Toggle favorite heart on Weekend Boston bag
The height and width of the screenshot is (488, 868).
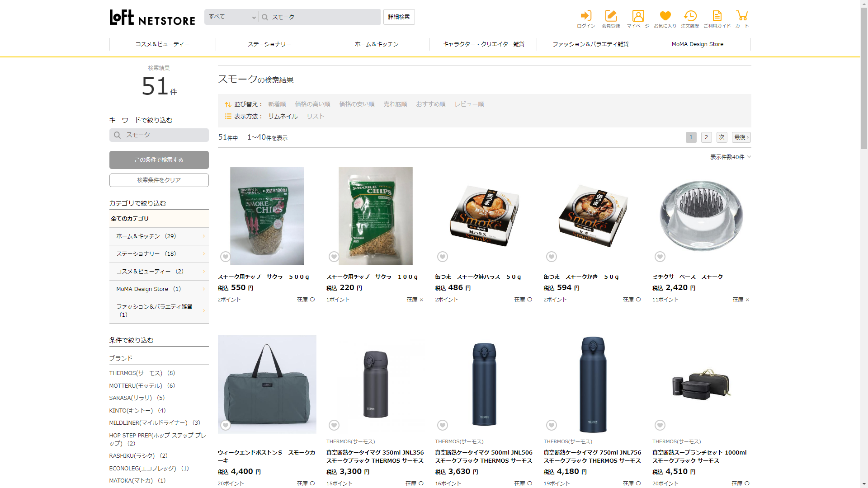pyautogui.click(x=225, y=425)
